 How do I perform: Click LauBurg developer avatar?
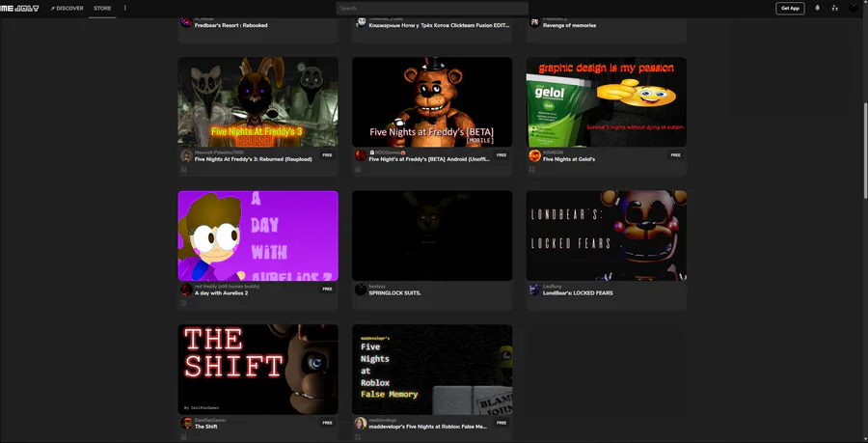(x=534, y=290)
